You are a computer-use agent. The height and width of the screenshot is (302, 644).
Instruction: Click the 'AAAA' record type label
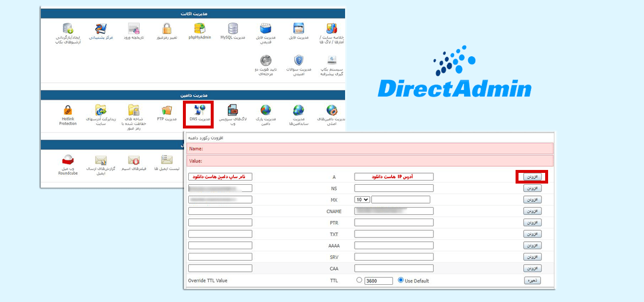point(334,246)
